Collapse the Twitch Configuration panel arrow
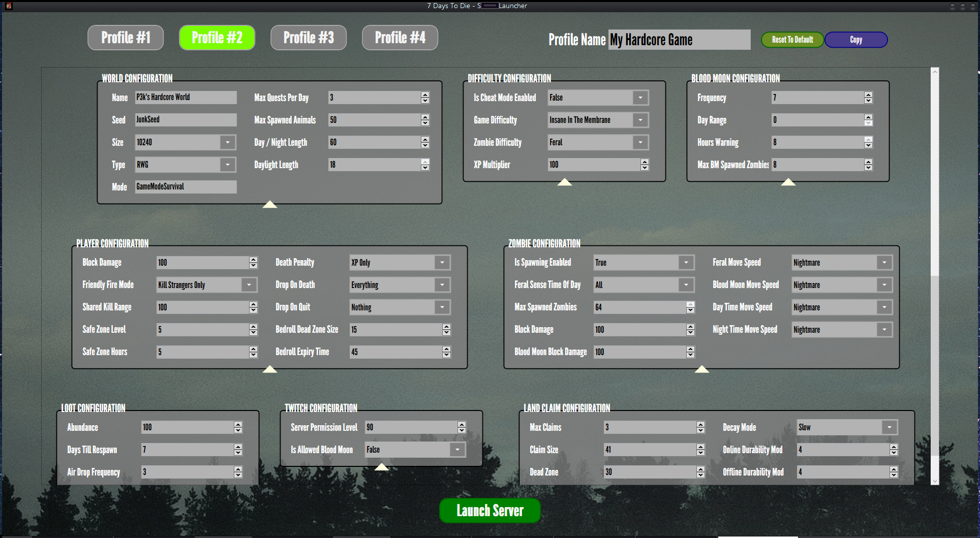Viewport: 980px width, 538px height. point(382,466)
